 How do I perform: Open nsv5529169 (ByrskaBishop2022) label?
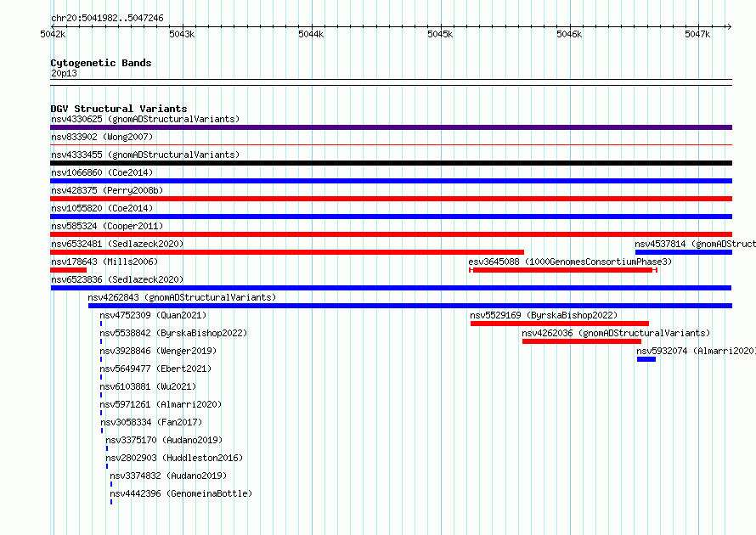click(x=544, y=315)
